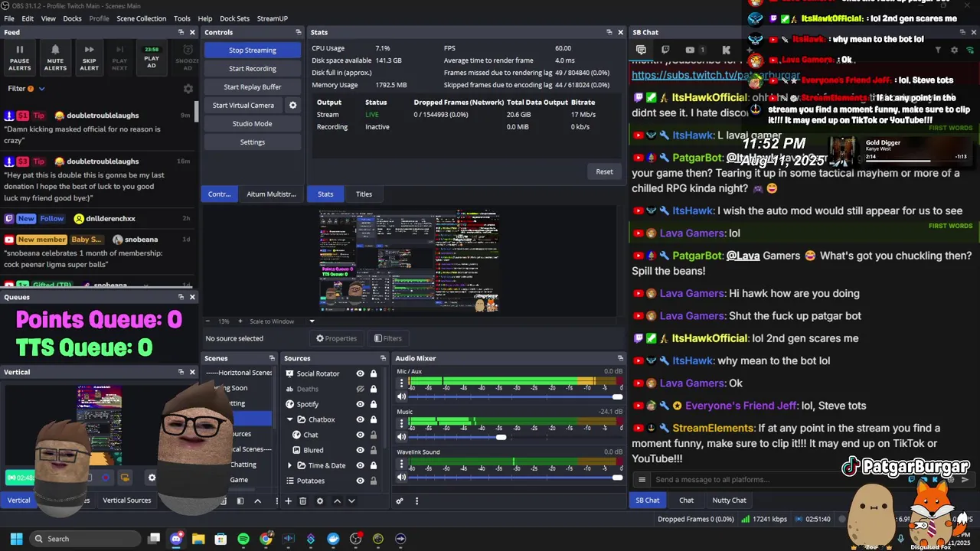Open Music channel options menu
Viewport: 980px width, 551px height.
click(x=401, y=423)
